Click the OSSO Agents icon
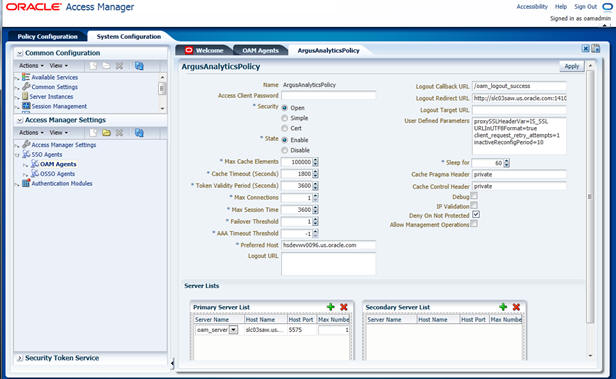Viewport: 616px width, 379px height. 35,174
